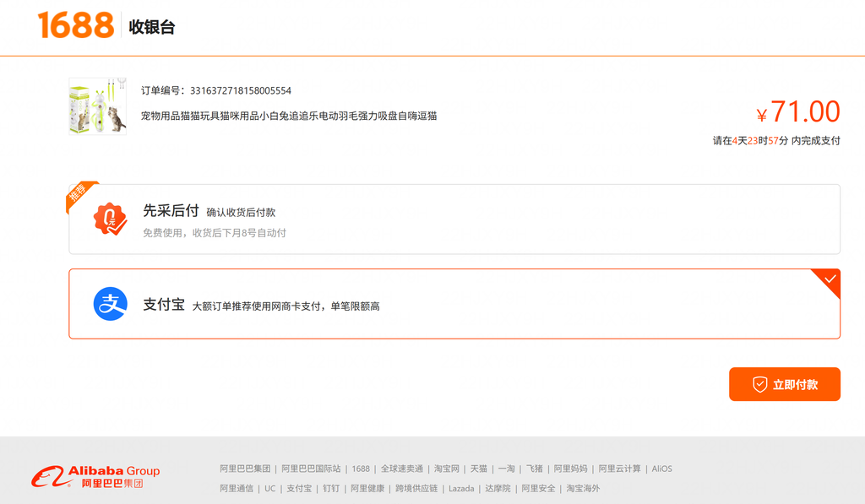Click the 推荐 corner ribbon
Screen dimensions: 865x504
coord(79,194)
